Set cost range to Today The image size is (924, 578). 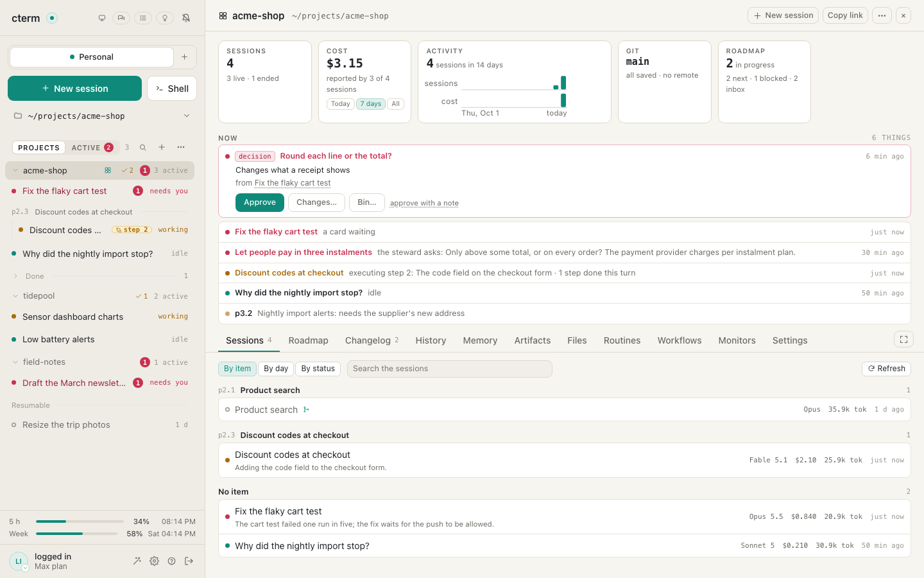[x=341, y=104]
